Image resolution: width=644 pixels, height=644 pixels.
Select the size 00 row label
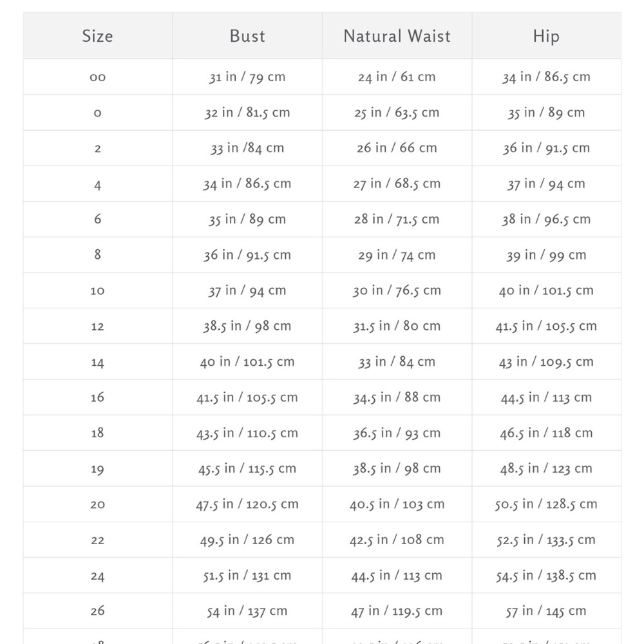point(98,77)
